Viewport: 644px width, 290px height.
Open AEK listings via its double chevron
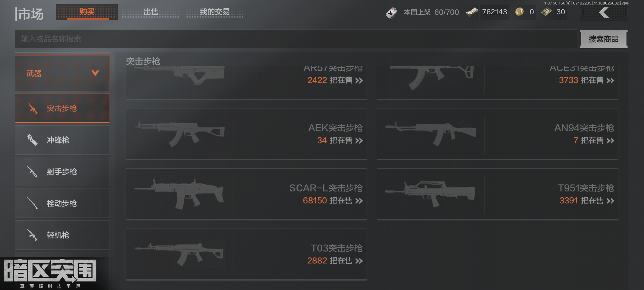click(x=359, y=141)
